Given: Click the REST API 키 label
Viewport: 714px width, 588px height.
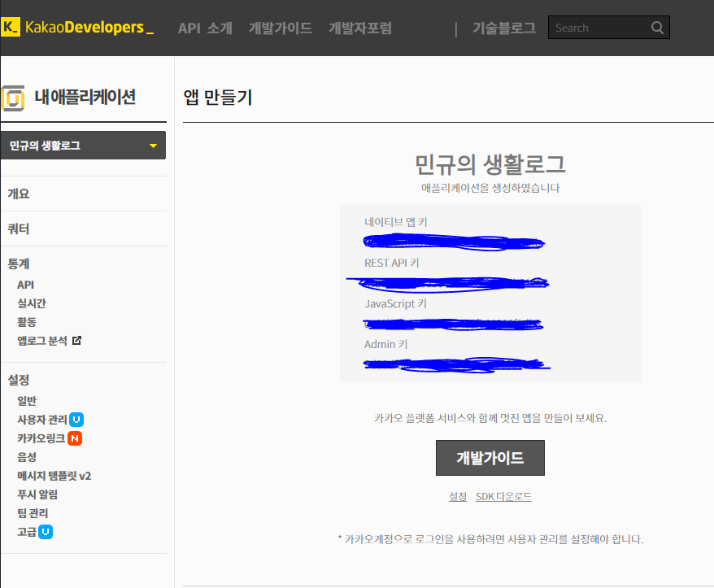Looking at the screenshot, I should 392,263.
